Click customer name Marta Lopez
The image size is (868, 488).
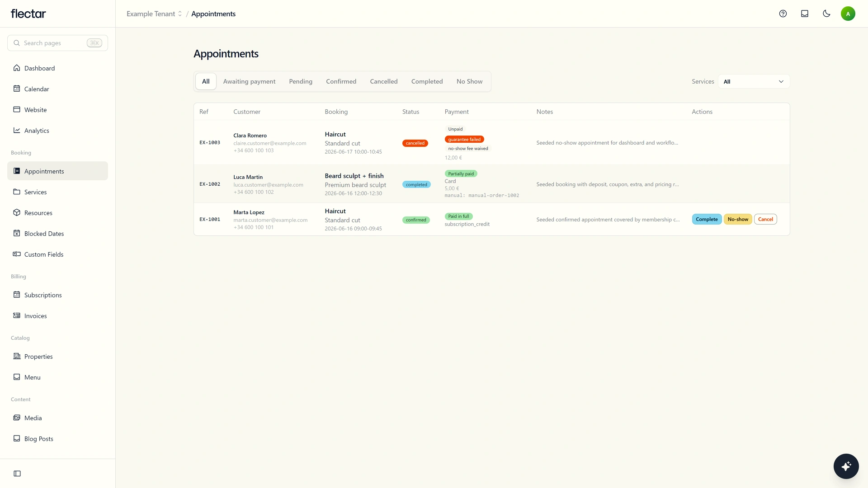coord(249,212)
